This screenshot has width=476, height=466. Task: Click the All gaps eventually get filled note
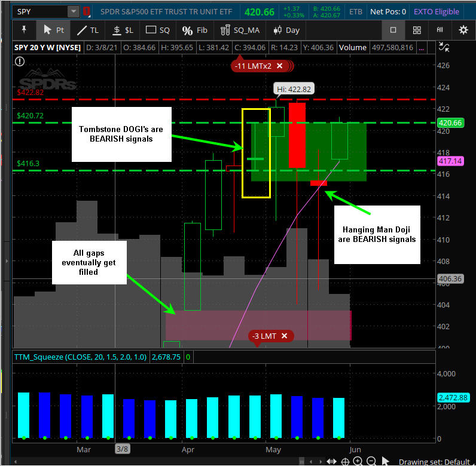click(x=89, y=262)
